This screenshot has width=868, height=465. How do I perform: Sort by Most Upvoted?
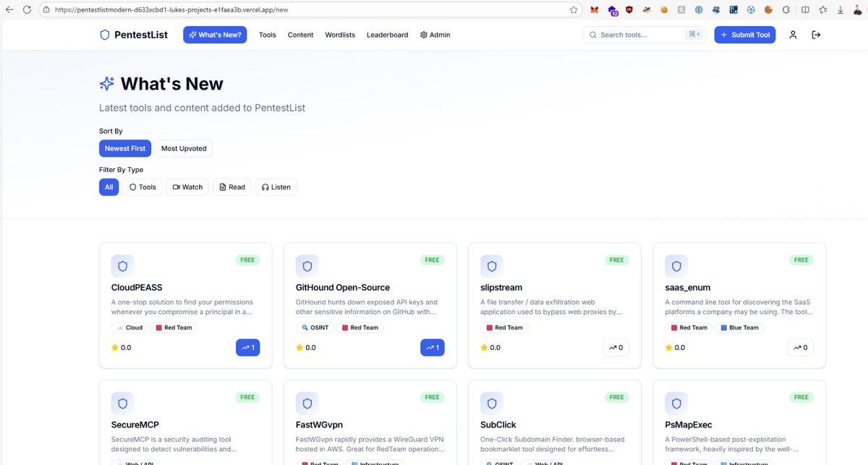coord(184,148)
